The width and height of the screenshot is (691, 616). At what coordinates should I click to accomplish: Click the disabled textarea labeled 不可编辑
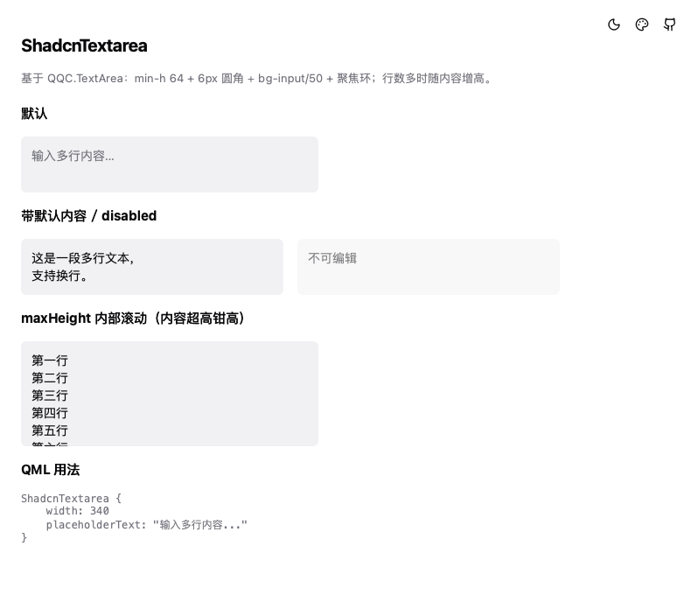pyautogui.click(x=429, y=267)
